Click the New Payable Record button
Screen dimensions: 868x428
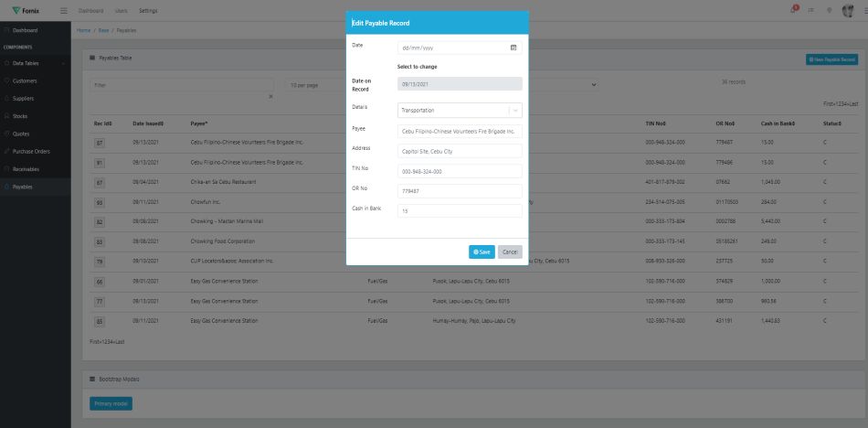point(831,59)
